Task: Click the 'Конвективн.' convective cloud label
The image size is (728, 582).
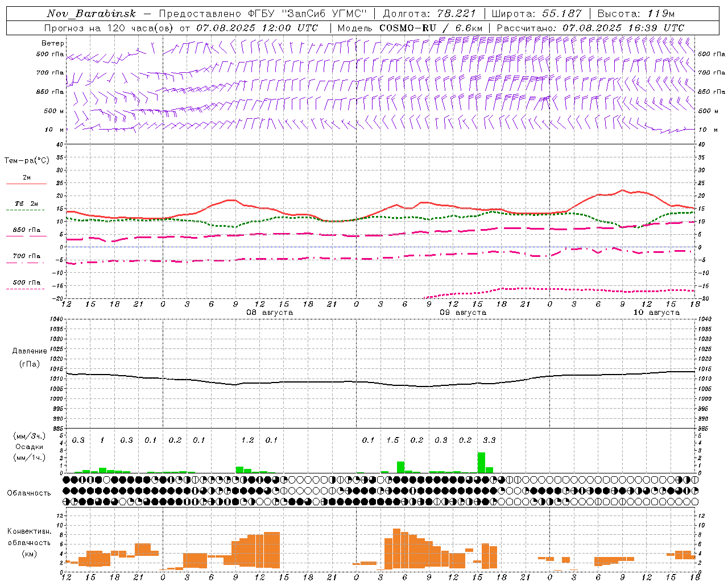Action: coord(29,531)
